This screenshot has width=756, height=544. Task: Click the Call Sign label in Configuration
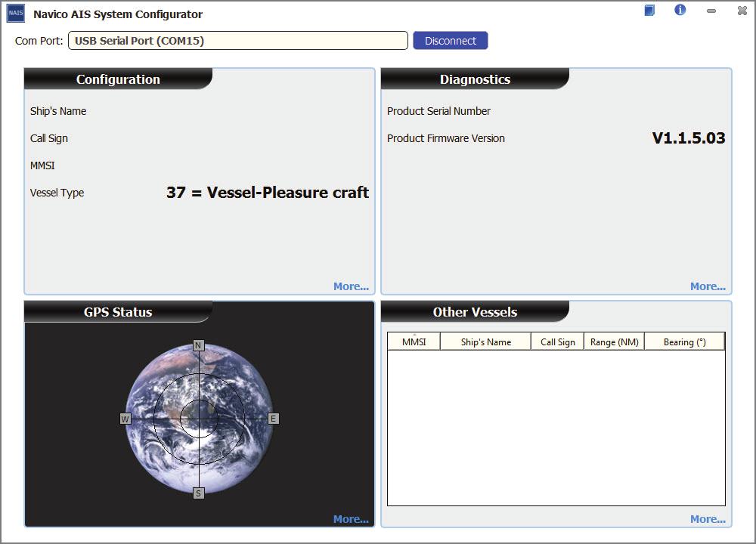click(48, 138)
